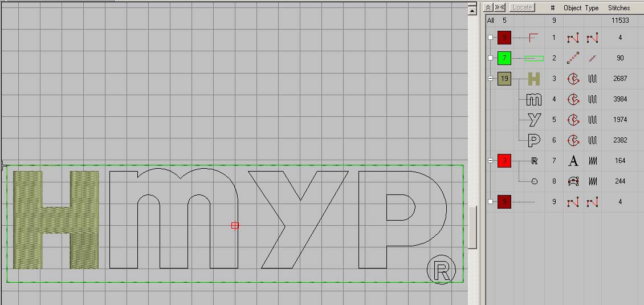Click the inward double-arrows button beside Locate
This screenshot has width=644, height=305.
tap(499, 7)
